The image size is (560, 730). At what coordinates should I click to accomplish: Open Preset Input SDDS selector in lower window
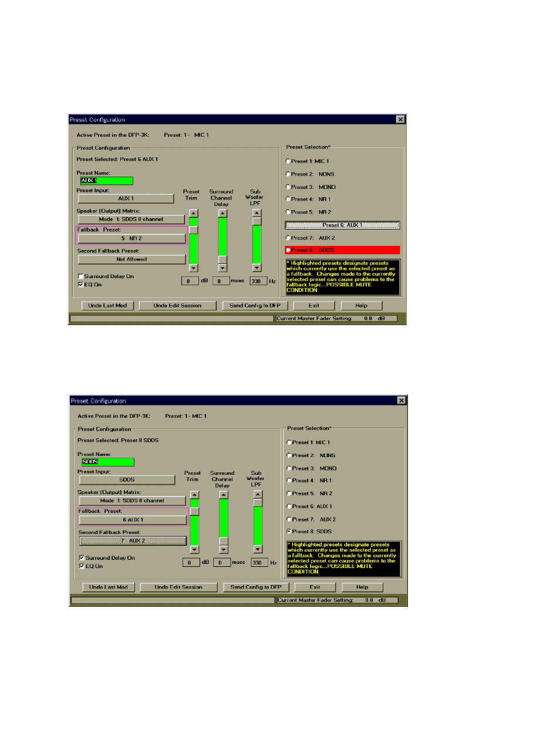tap(127, 480)
